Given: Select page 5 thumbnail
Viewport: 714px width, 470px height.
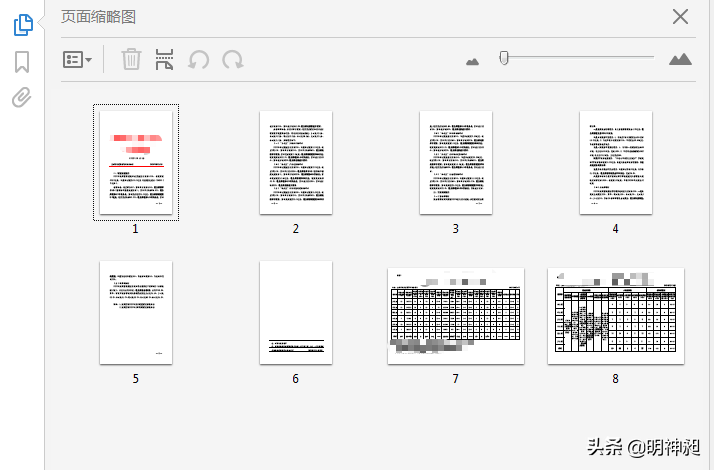Looking at the screenshot, I should point(136,312).
